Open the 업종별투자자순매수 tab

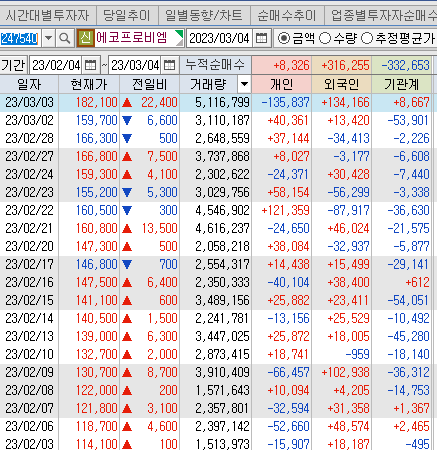coord(381,15)
